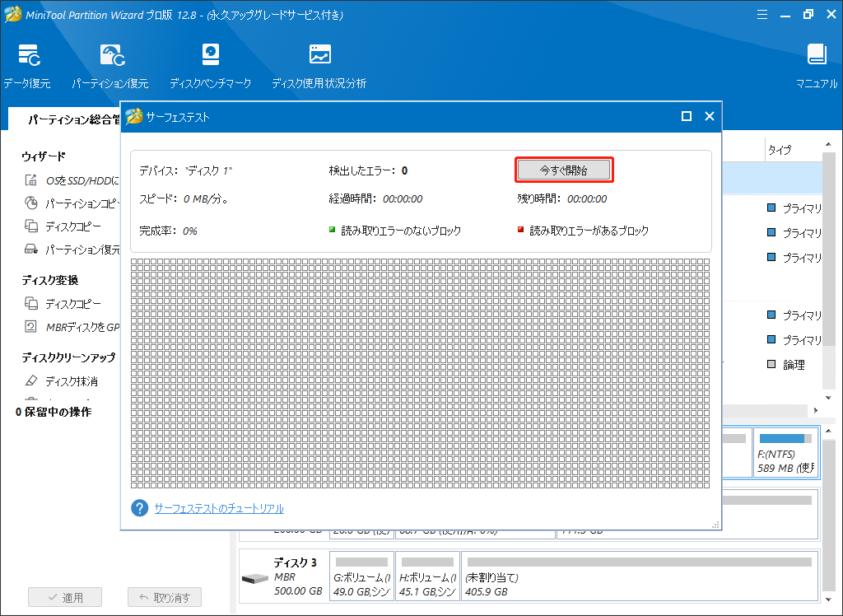Open the パーティション復元 toolbar tool
This screenshot has height=616, width=843.
(x=110, y=66)
